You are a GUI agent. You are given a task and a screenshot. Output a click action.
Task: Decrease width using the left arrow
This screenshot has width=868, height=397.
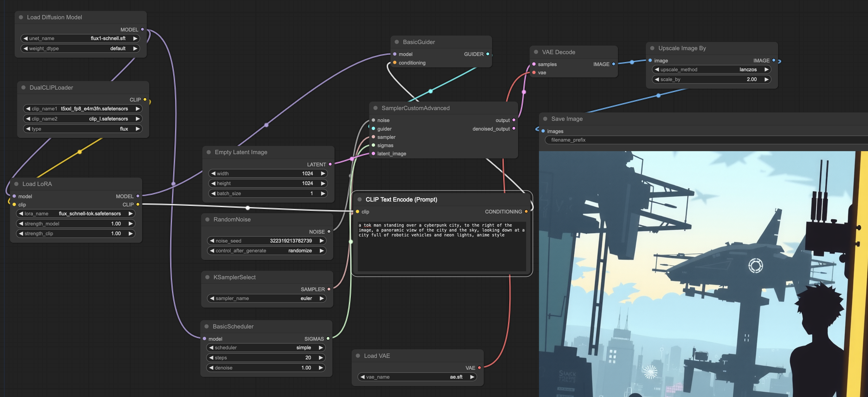213,173
